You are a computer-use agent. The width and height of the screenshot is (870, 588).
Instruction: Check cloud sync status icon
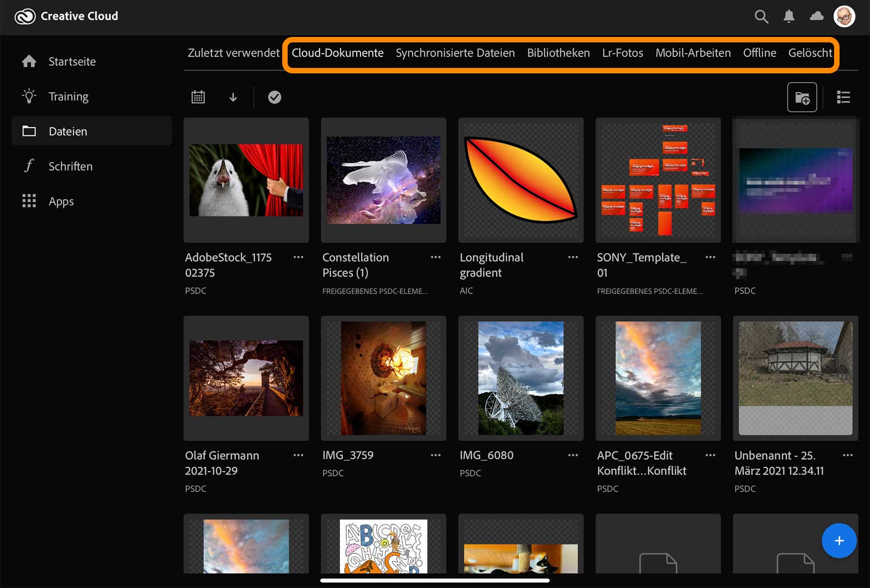click(x=817, y=16)
